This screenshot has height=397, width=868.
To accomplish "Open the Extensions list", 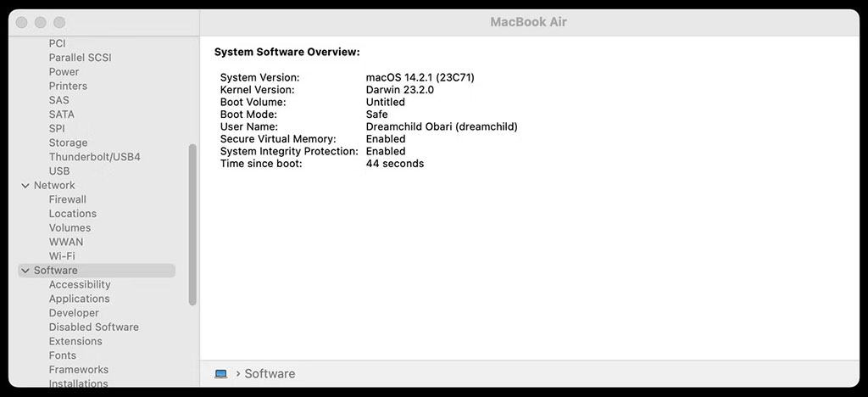I will pyautogui.click(x=75, y=341).
